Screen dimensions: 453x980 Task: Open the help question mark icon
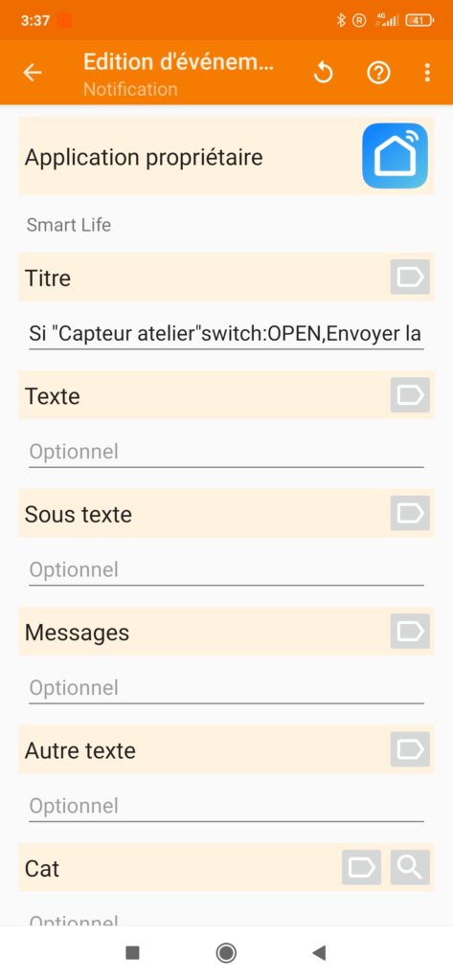[378, 73]
